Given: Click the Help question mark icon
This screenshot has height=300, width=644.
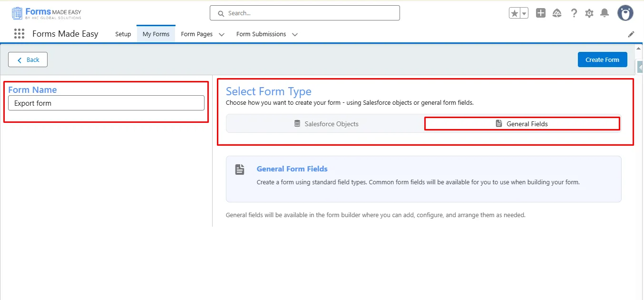Looking at the screenshot, I should [x=574, y=13].
